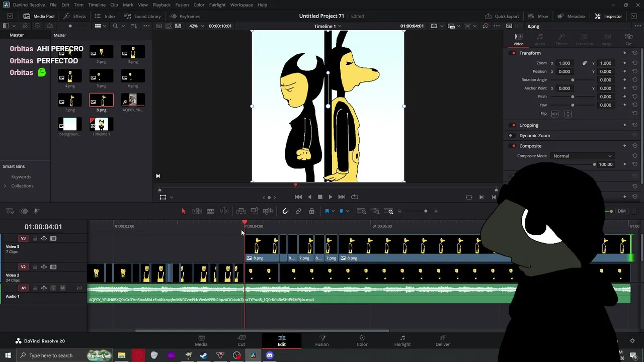The height and width of the screenshot is (362, 644).
Task: Open viewer zoom 42% dropdown
Action: [196, 26]
